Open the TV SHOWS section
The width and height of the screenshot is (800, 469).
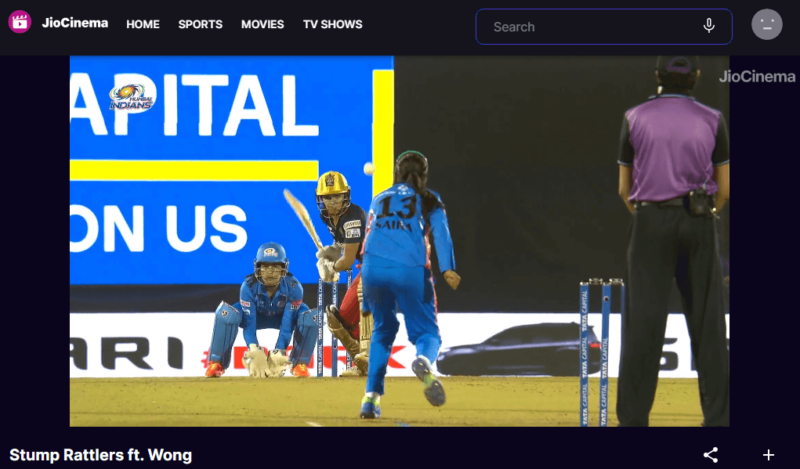pos(333,24)
